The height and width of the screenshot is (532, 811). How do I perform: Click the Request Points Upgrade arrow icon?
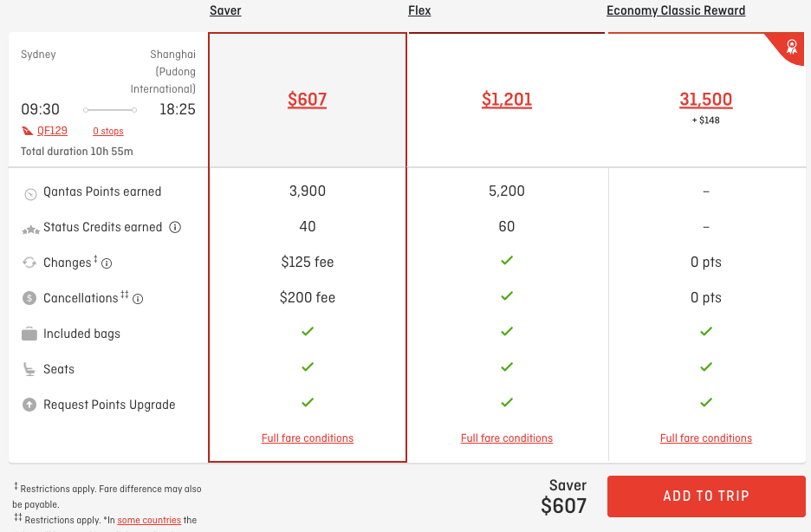[x=29, y=405]
